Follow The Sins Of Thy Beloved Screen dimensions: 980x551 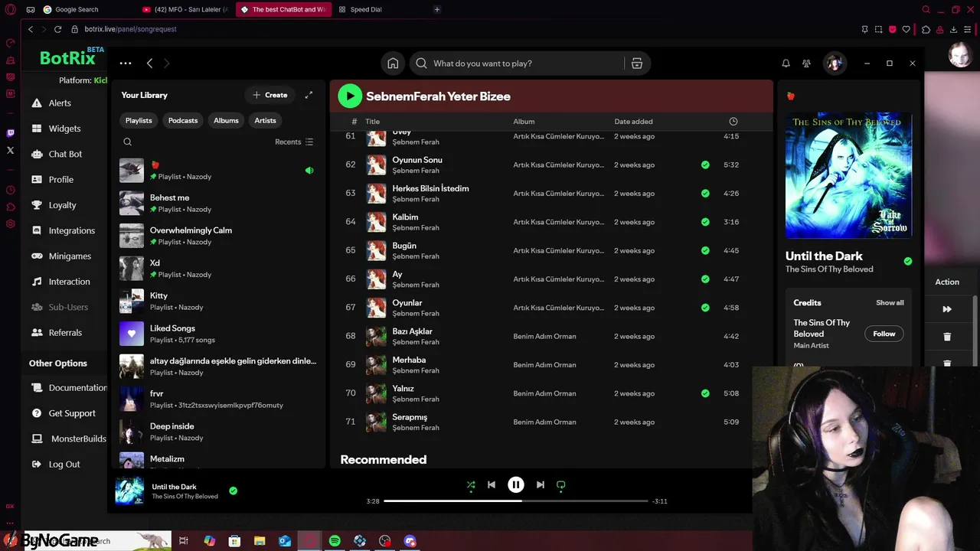tap(884, 334)
